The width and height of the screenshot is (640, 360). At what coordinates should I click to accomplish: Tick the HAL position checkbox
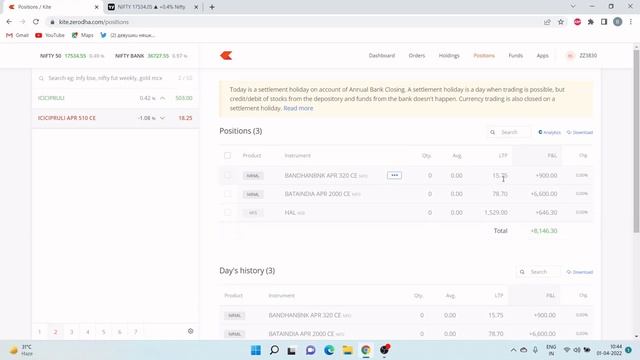tap(227, 212)
